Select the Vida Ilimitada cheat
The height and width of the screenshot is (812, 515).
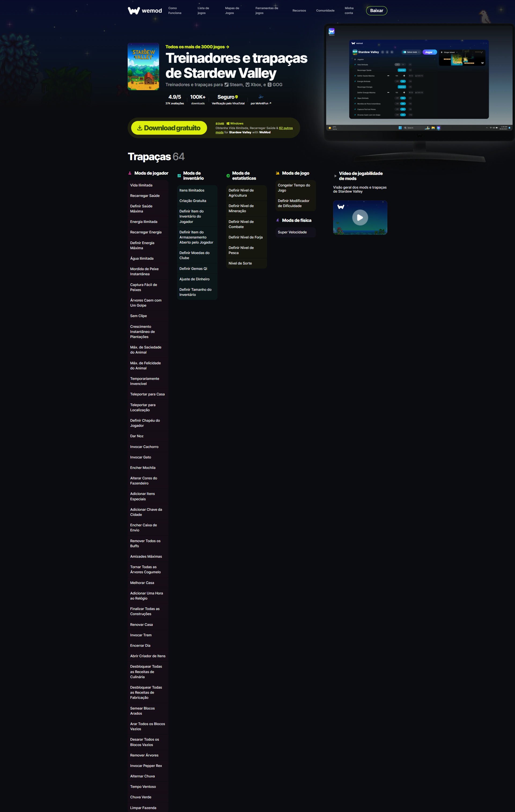[148, 185]
